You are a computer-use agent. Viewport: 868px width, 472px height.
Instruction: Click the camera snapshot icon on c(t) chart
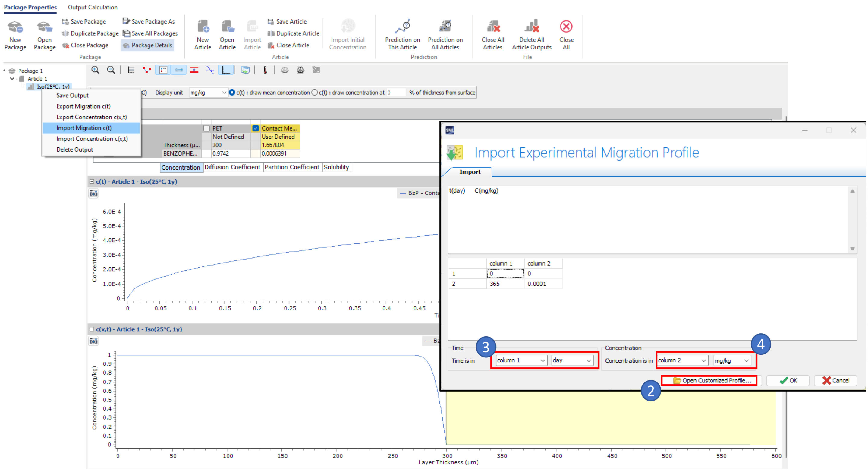click(93, 194)
